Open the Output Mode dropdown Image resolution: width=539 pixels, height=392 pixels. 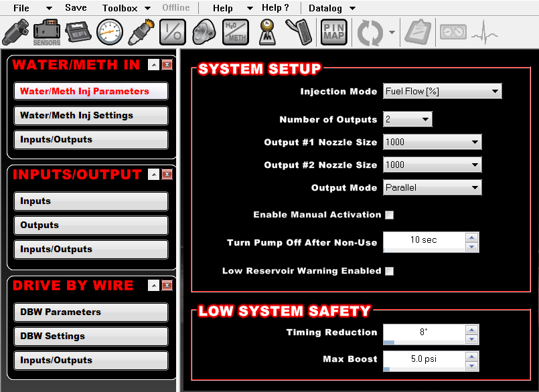click(x=433, y=187)
